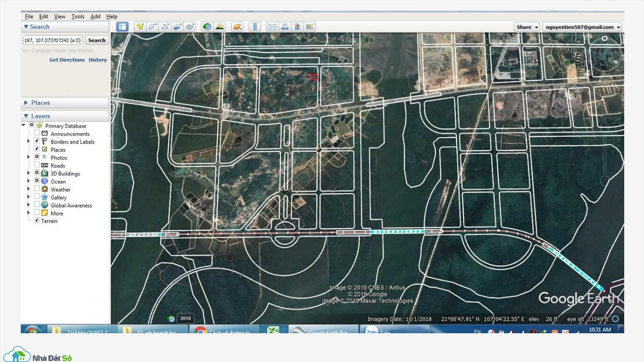
Task: Start the Record a Tour tool
Action: (190, 27)
